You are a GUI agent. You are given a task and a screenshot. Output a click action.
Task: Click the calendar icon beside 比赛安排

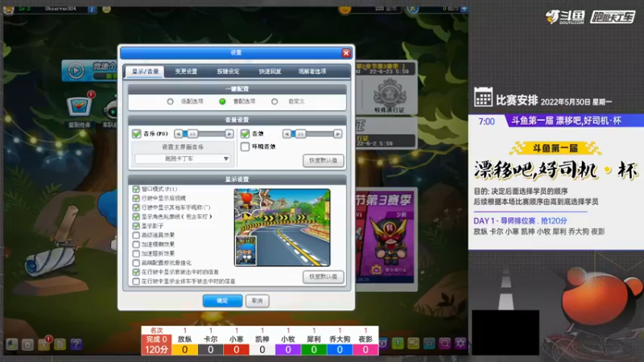point(483,97)
